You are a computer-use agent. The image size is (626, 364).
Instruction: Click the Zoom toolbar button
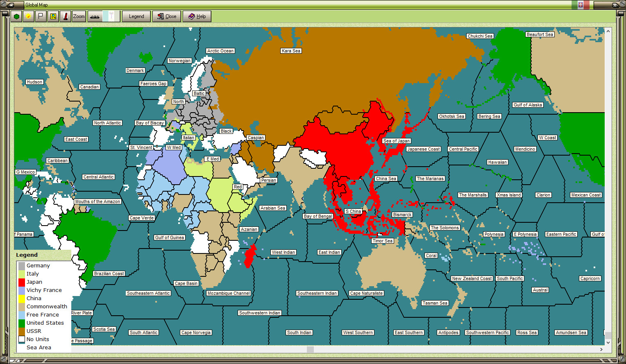(x=79, y=16)
